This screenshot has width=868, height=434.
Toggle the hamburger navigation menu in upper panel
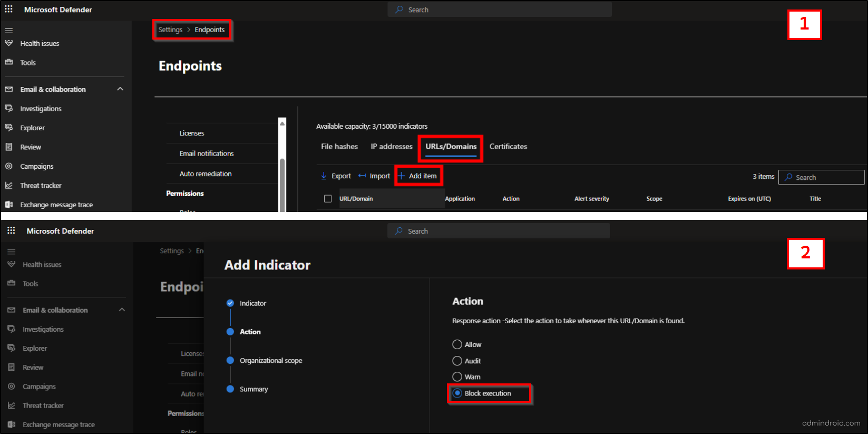(x=9, y=31)
